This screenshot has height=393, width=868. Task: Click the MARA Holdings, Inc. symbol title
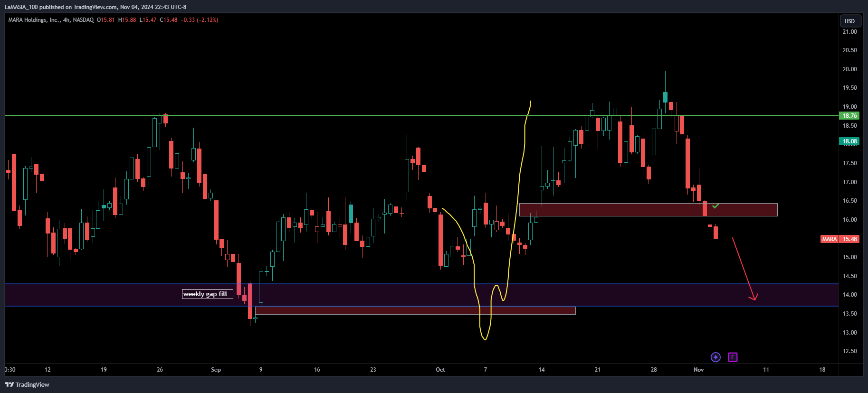(34, 20)
